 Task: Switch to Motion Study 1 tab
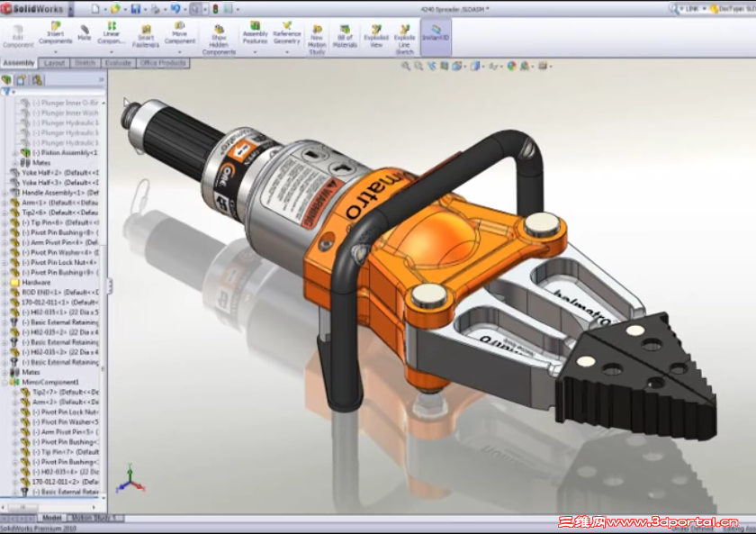[x=94, y=518]
